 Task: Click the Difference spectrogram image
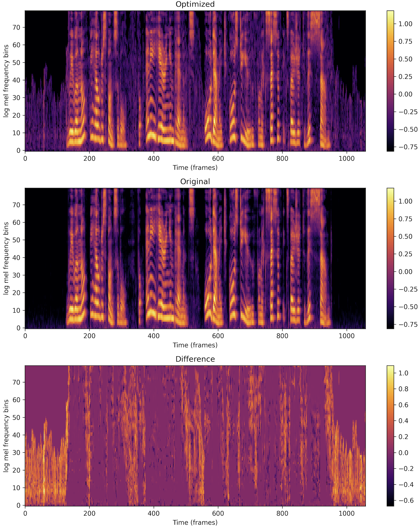[195, 436]
